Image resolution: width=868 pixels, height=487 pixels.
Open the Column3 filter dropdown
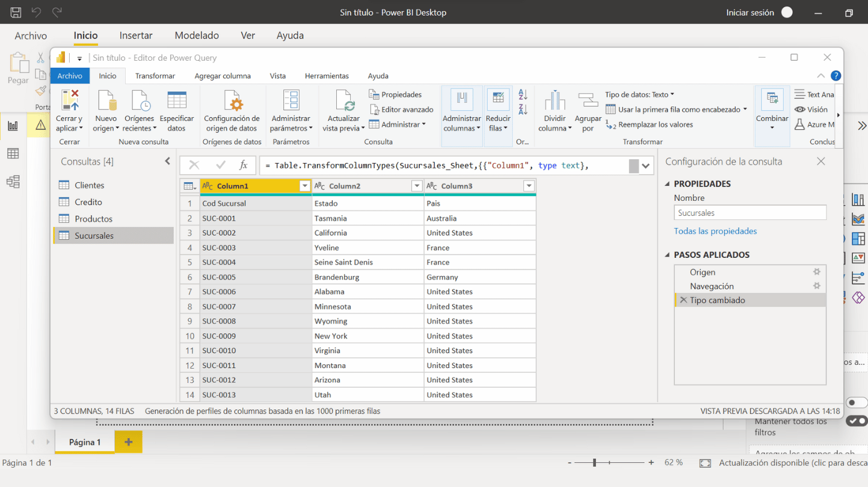(529, 186)
